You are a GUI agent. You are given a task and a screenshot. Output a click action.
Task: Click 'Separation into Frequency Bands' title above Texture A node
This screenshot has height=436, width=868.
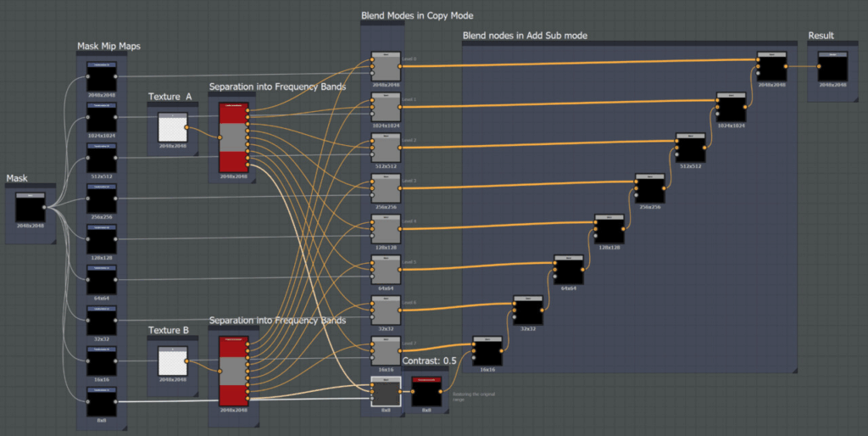pyautogui.click(x=277, y=87)
